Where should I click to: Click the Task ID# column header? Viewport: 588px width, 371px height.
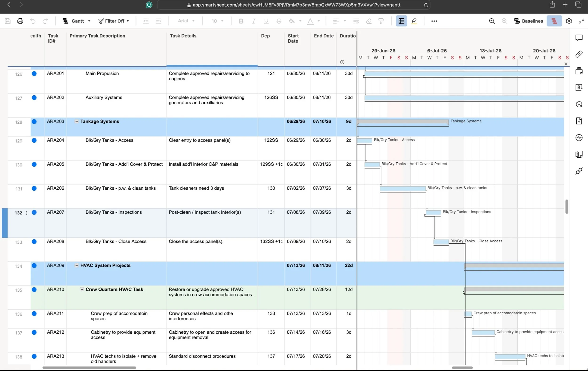pyautogui.click(x=53, y=38)
